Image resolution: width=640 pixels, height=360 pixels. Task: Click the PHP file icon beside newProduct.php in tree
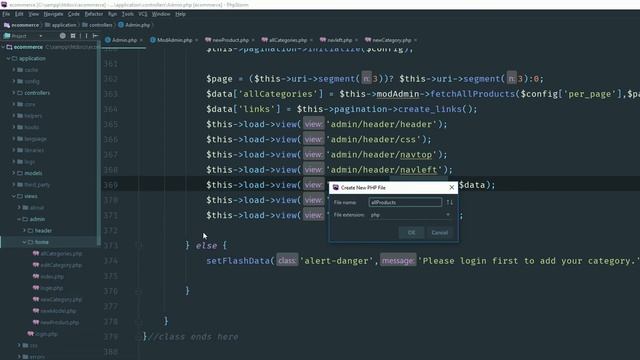tap(36, 322)
